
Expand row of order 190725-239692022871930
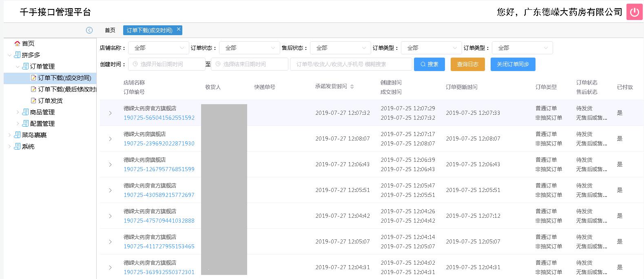tap(110, 139)
